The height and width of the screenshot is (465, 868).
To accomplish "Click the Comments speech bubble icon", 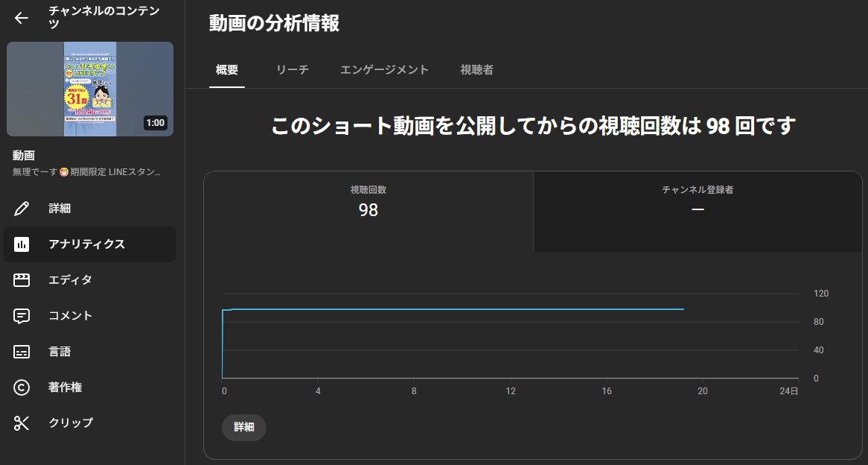I will (22, 316).
